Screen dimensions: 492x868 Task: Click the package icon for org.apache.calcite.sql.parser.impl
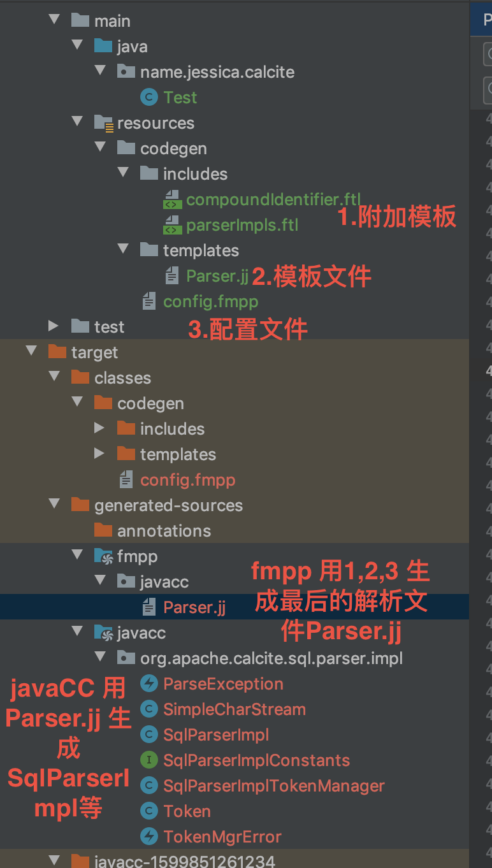point(125,658)
